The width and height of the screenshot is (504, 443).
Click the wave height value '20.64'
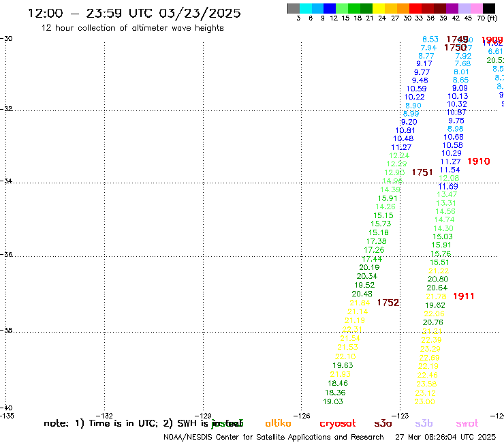437,288
